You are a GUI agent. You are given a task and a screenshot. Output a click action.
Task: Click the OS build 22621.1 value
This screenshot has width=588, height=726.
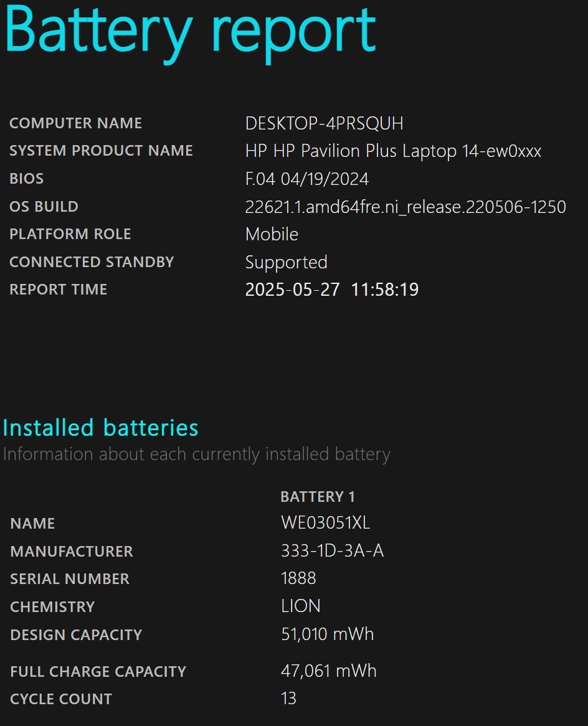405,207
